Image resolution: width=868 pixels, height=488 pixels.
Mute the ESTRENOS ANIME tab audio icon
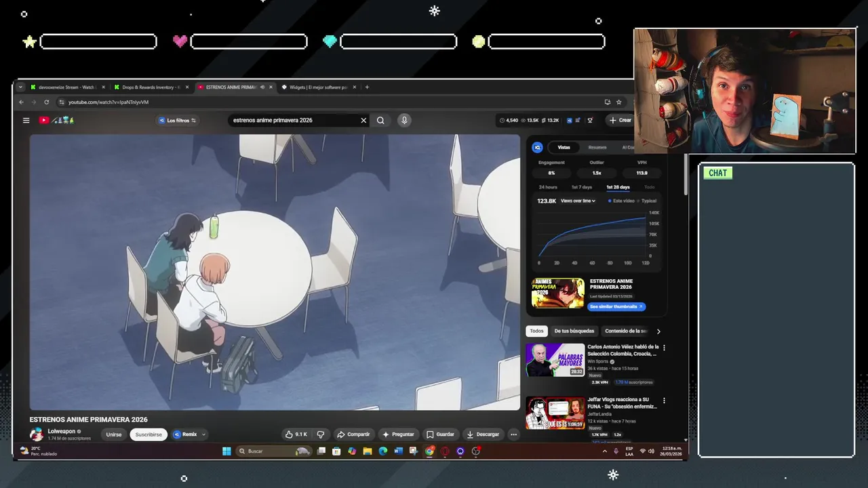click(x=262, y=87)
